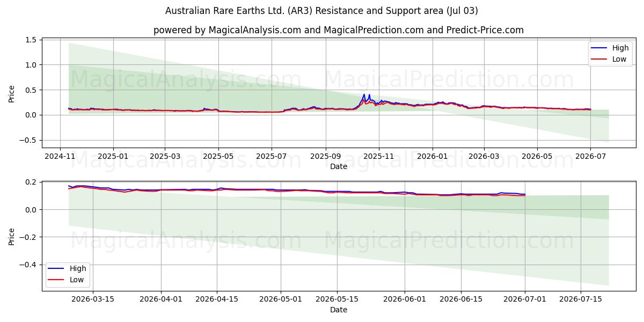Click the '2026-05' x-axis label in top chart
The image size is (644, 322).
[x=538, y=157]
